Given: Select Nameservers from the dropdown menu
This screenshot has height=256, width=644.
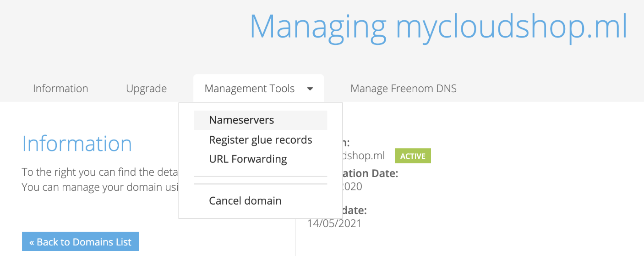Looking at the screenshot, I should click(261, 120).
